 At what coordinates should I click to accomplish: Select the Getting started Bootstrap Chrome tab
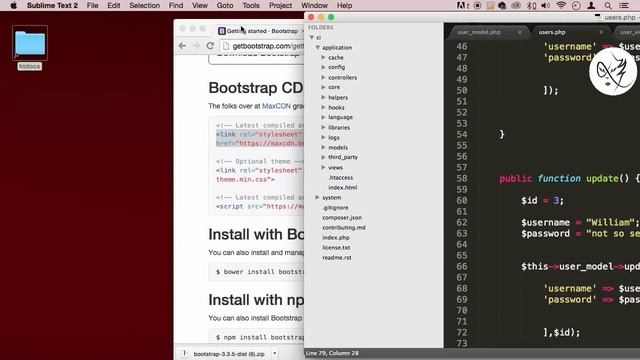(x=261, y=31)
